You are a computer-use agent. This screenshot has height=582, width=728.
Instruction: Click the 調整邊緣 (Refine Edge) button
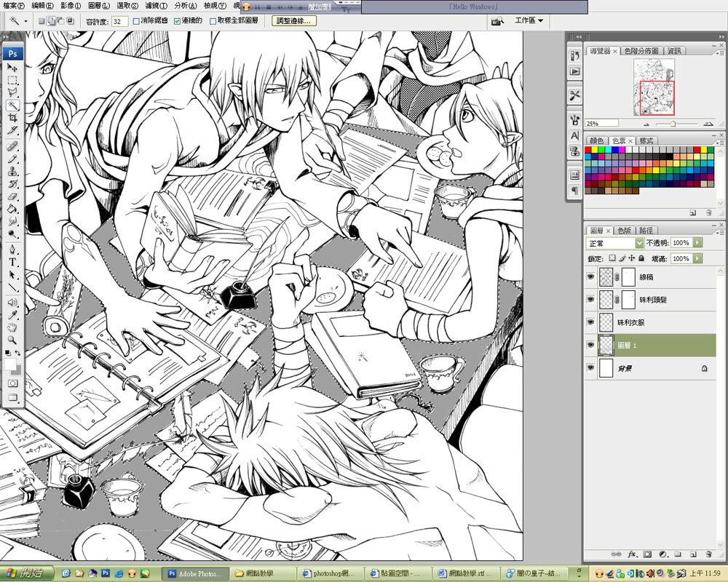tap(293, 21)
